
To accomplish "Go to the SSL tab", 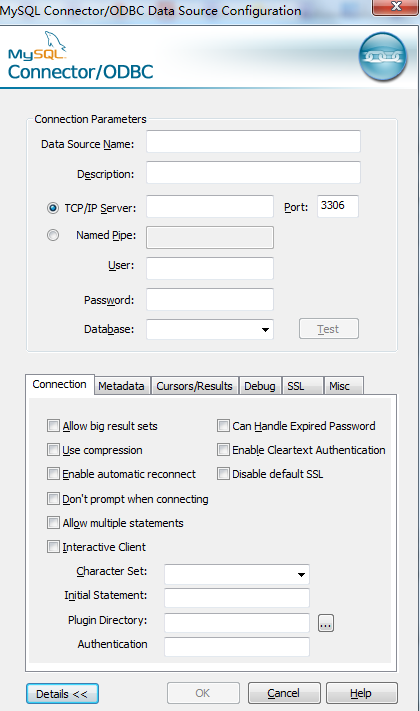I will tap(302, 386).
